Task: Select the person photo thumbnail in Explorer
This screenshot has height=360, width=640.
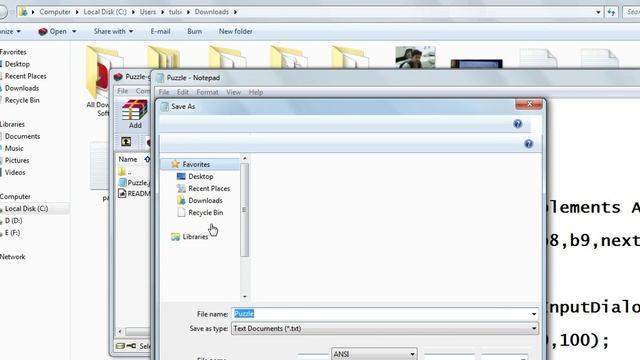Action: 415,57
